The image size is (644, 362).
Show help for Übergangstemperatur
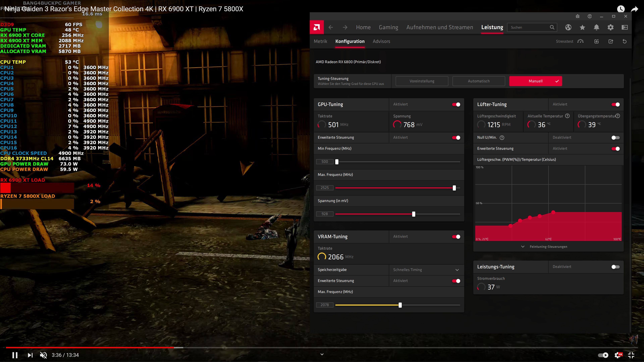coord(618,116)
